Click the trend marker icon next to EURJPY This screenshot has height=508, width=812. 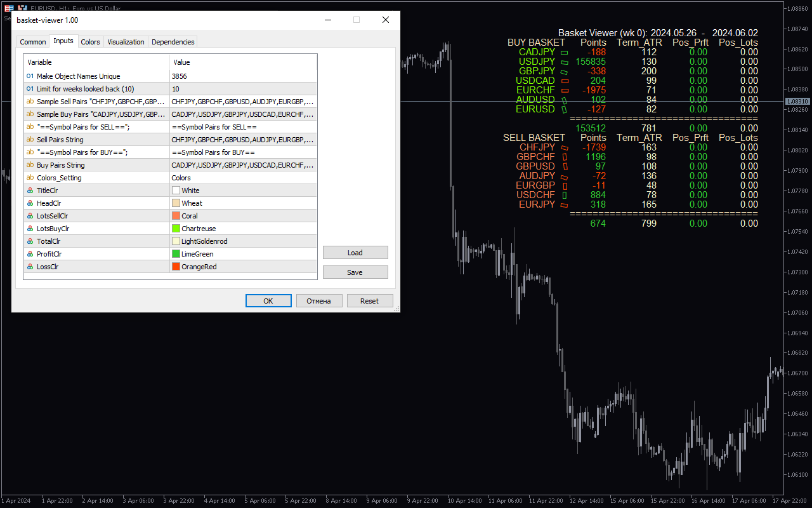564,205
